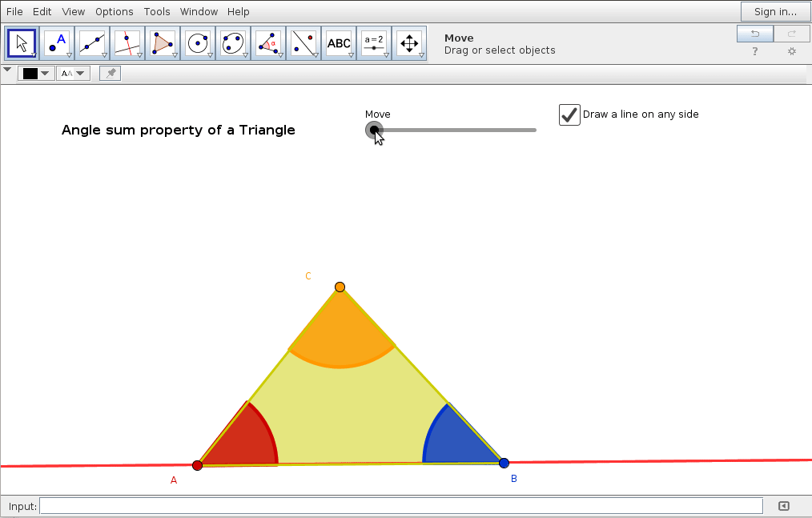The image size is (812, 518).
Task: Expand the Move tool's dropdown triangle
Action: pyautogui.click(x=34, y=55)
